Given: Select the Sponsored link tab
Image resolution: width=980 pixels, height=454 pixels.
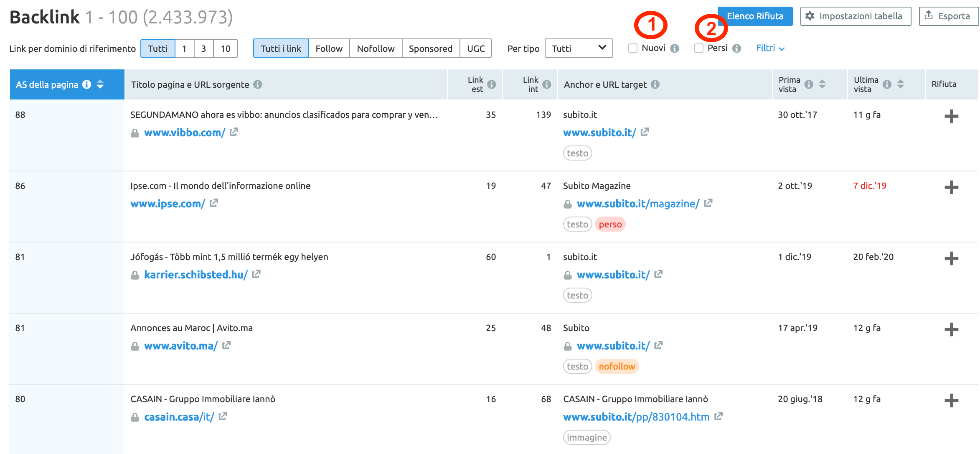Looking at the screenshot, I should 430,48.
